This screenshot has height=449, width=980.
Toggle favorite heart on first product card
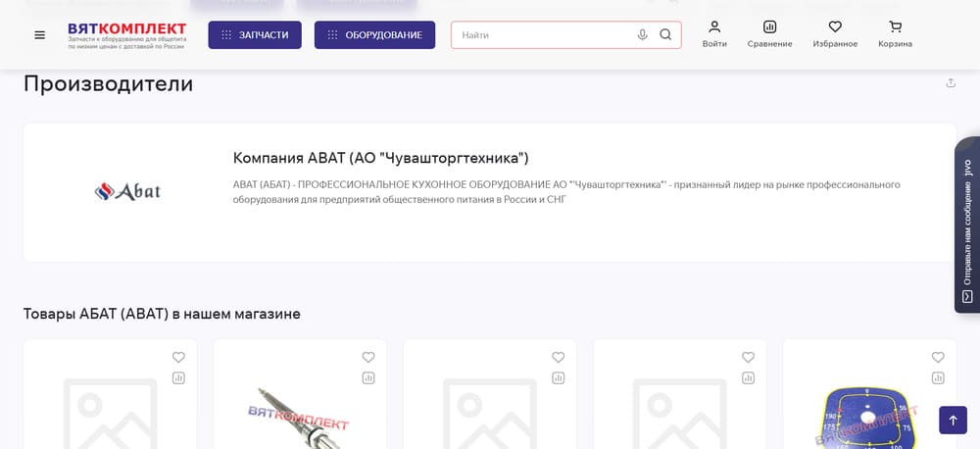178,357
